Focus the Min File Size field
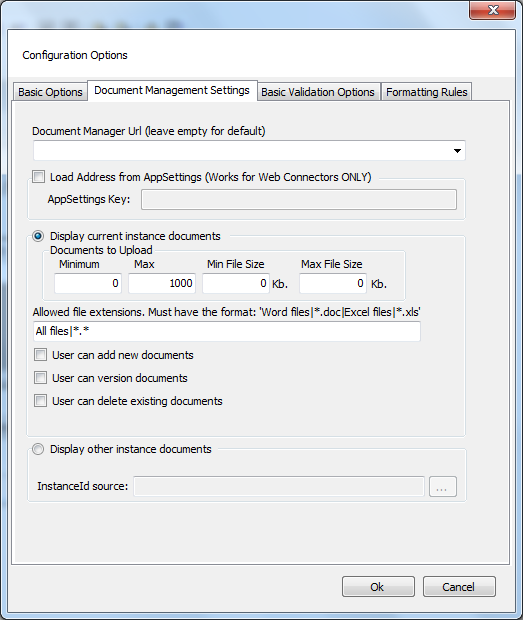 [236, 283]
